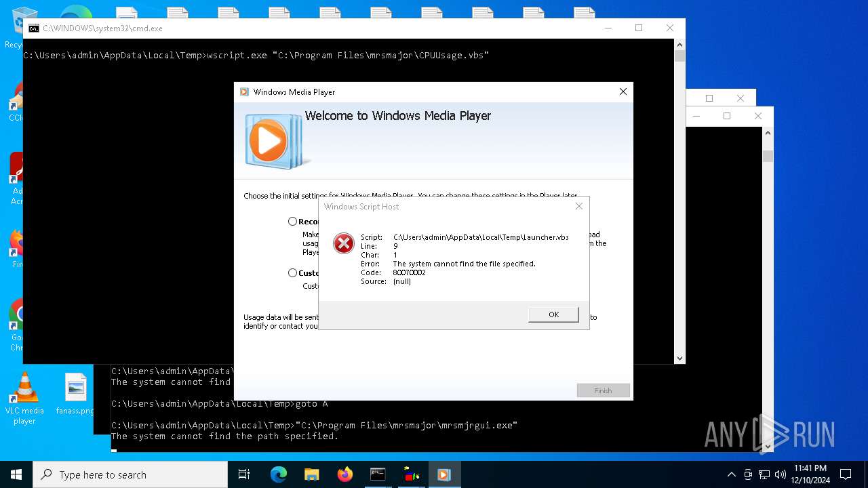The width and height of the screenshot is (868, 488).
Task: Close the Windows Script Host error dialog
Action: coord(578,206)
